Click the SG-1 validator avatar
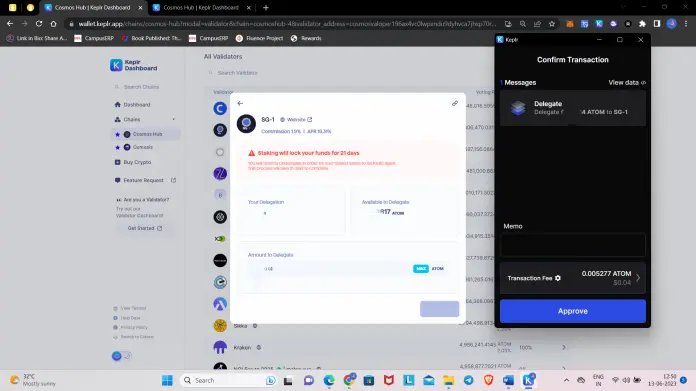 246,123
